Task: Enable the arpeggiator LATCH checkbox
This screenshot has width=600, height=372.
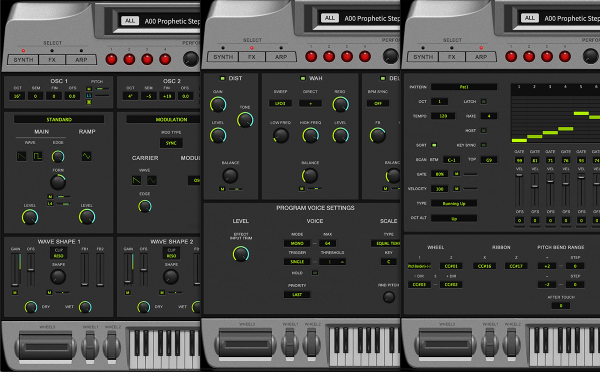Action: (x=484, y=101)
